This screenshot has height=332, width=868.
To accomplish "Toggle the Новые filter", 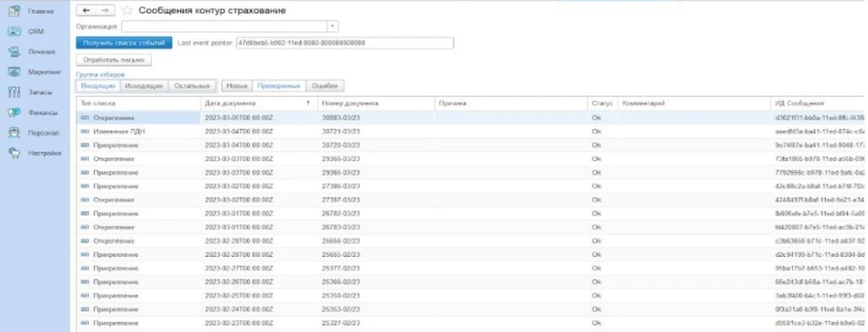I will tap(237, 85).
